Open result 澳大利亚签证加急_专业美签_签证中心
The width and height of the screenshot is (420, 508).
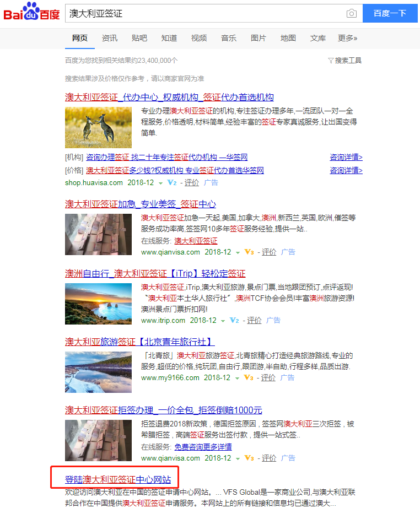(141, 204)
